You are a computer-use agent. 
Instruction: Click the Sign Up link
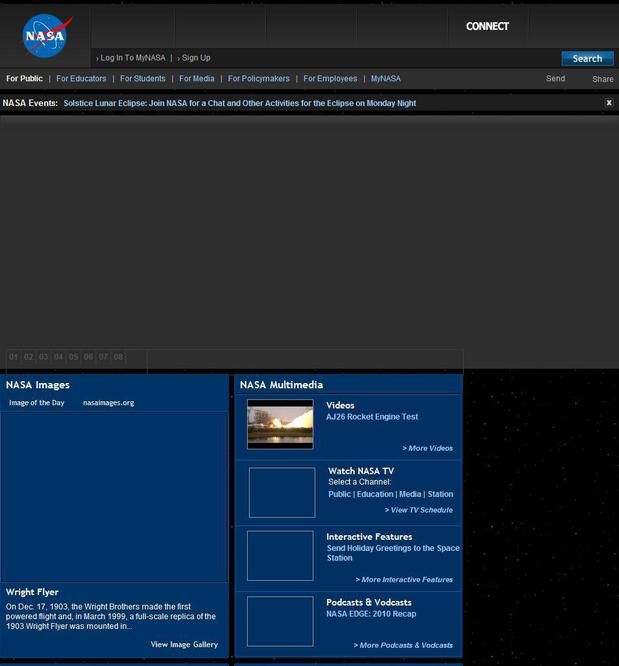pyautogui.click(x=196, y=58)
